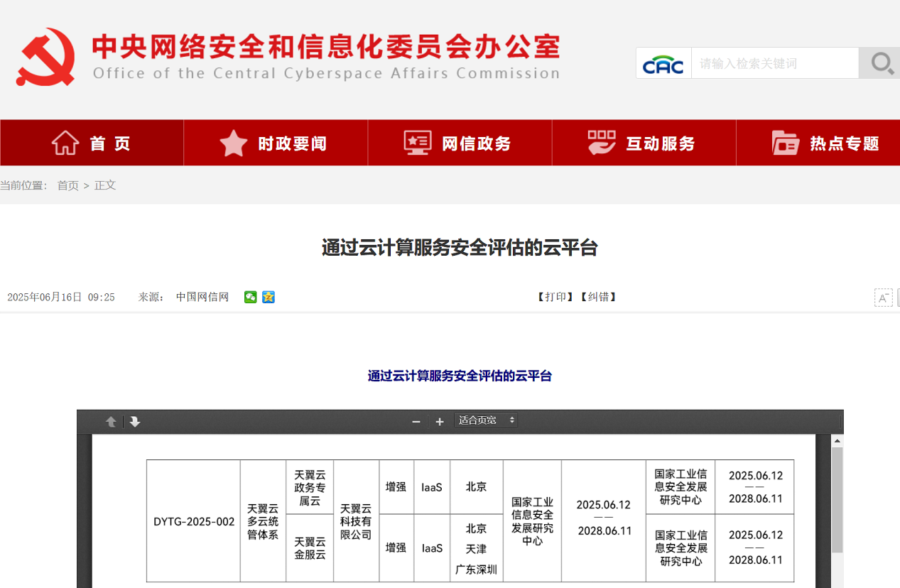Image resolution: width=900 pixels, height=588 pixels.
Task: Click the blue subtitle 通过云计算服务安全评估的云平台
Action: pos(460,376)
